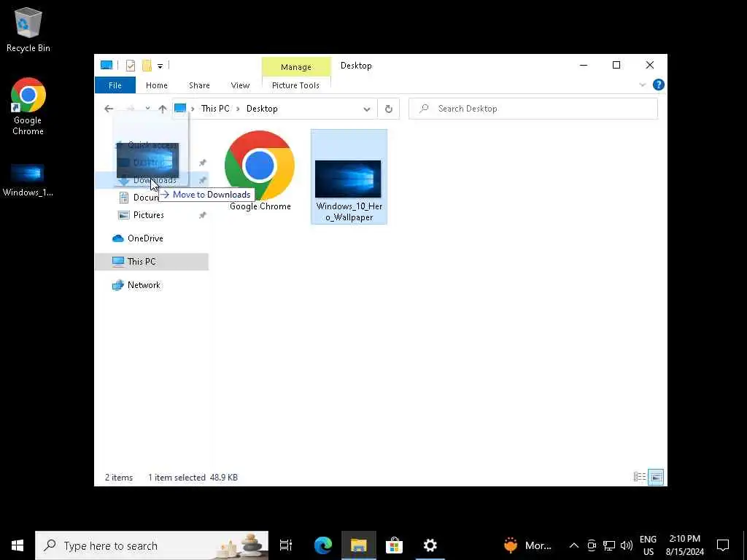747x560 pixels.
Task: Navigate up one folder level
Action: 163,109
